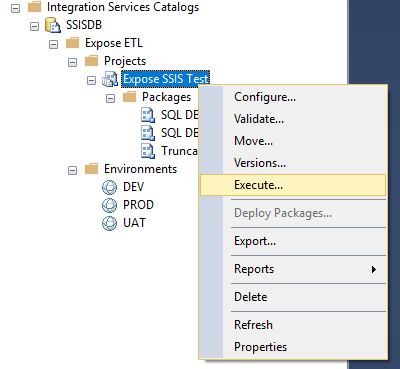Click the Integration Services Catalogs folder icon
400x369 pixels.
click(x=34, y=7)
